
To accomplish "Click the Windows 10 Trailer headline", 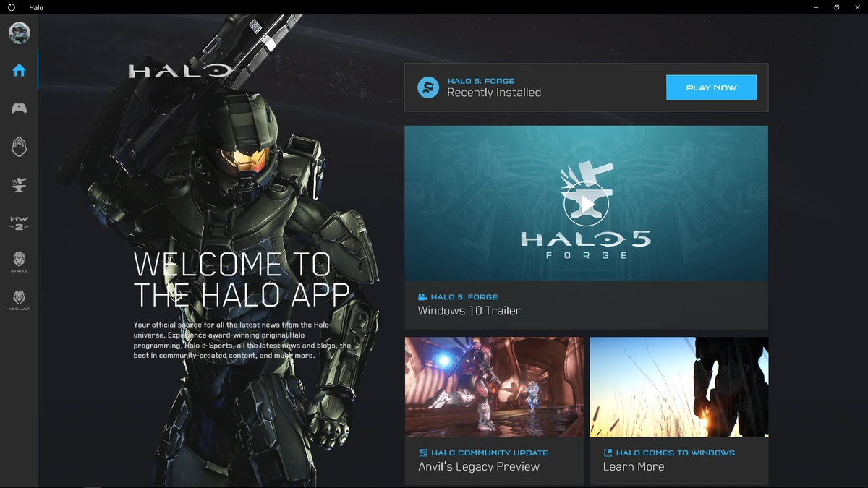I will pyautogui.click(x=469, y=310).
